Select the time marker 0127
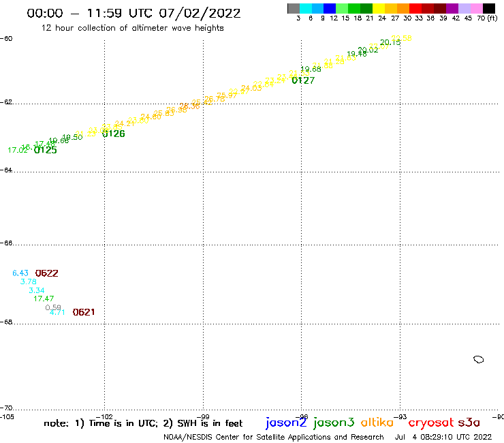 point(303,80)
